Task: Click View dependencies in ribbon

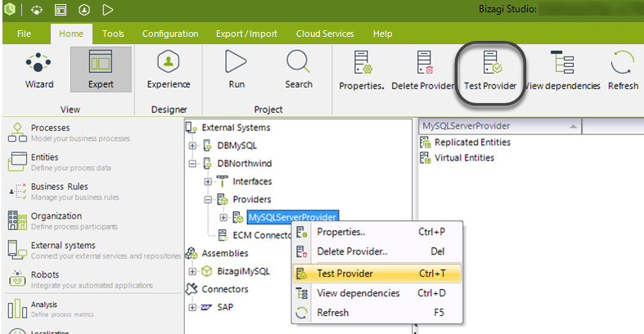Action: (x=562, y=70)
